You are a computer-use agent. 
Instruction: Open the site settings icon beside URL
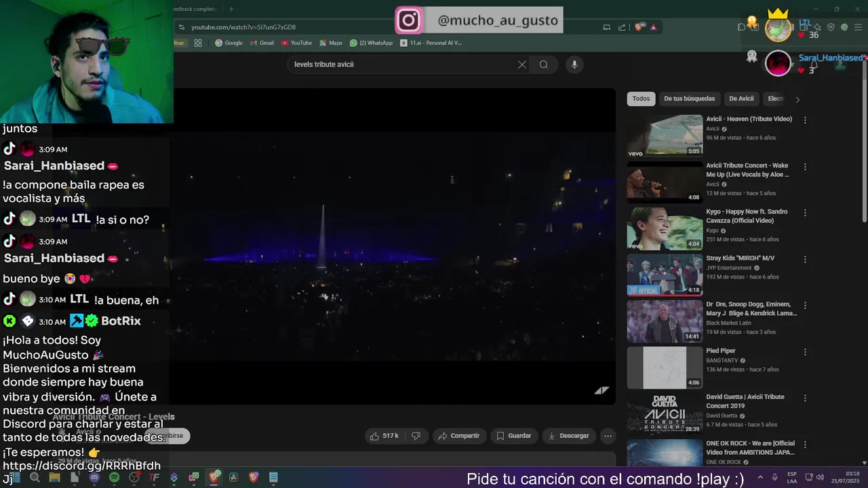coord(181,27)
